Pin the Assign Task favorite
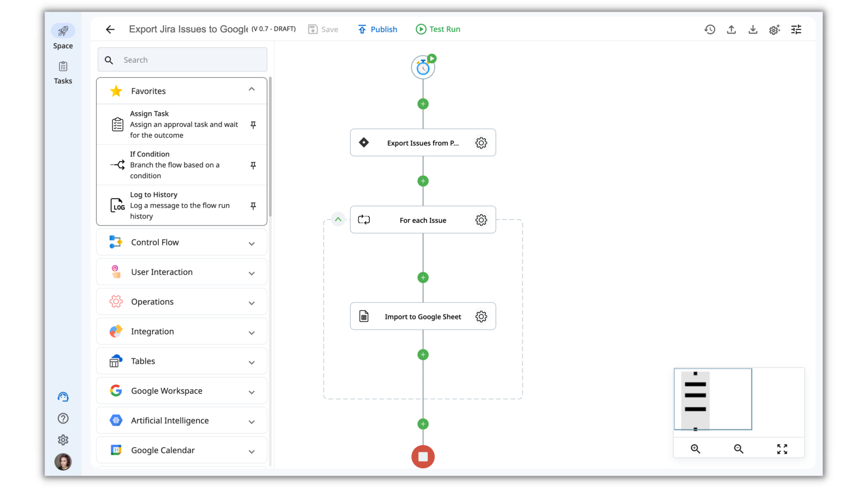868x488 pixels. (x=253, y=125)
